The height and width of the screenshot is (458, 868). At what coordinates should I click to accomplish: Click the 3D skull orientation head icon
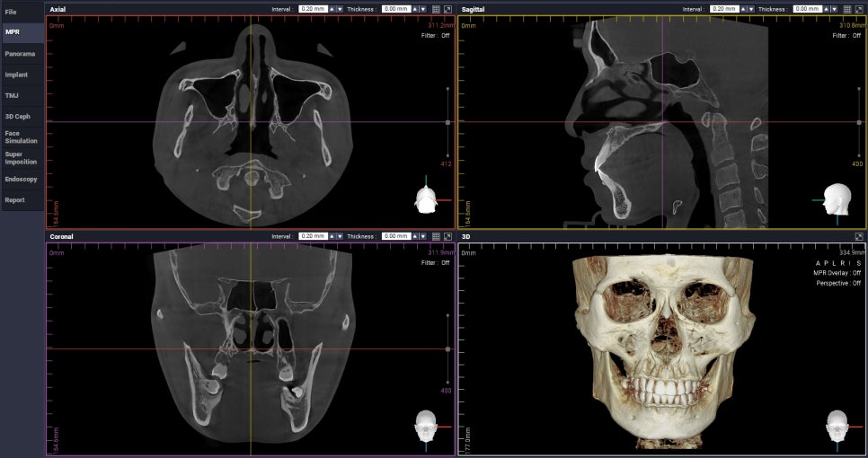837,426
